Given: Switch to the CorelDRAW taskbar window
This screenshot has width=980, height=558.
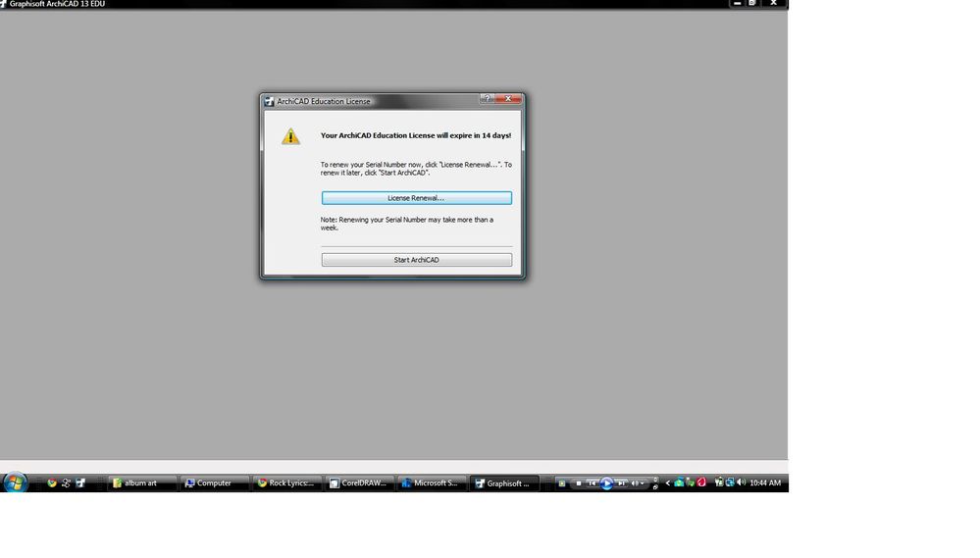Looking at the screenshot, I should [359, 483].
